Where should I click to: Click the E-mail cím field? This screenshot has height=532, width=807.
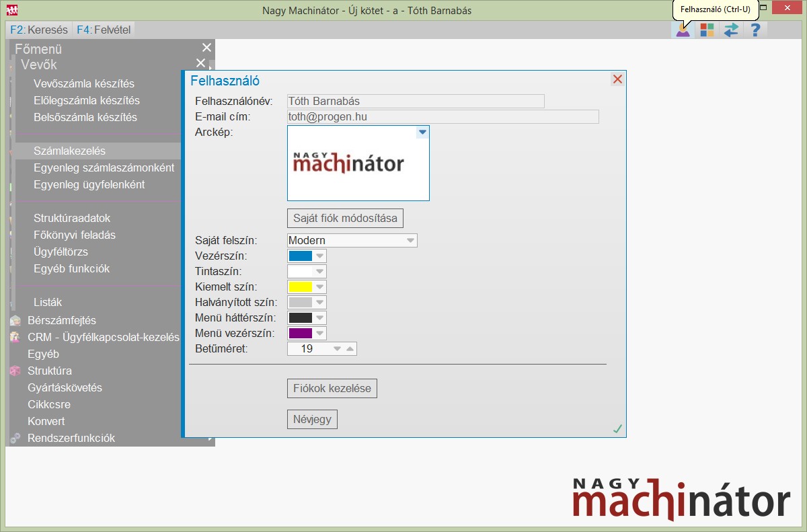pyautogui.click(x=443, y=117)
